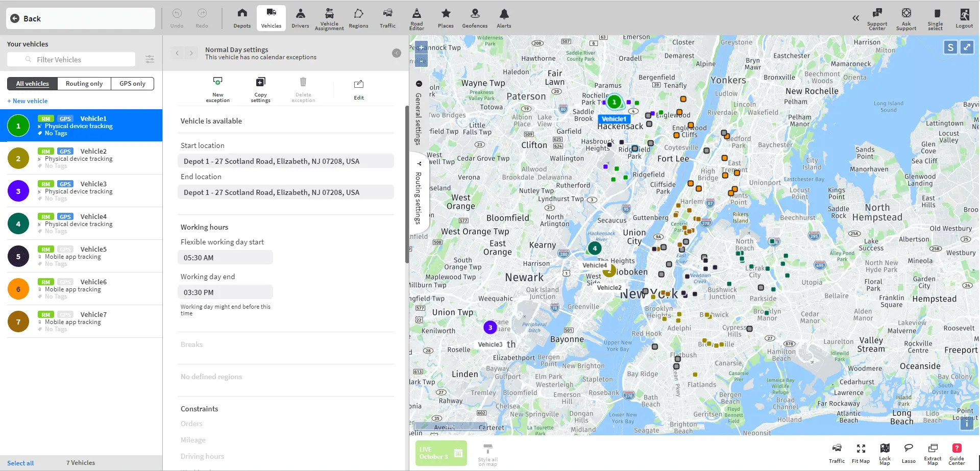980x471 pixels.
Task: Select the Drivers toolbar icon
Action: tap(300, 18)
